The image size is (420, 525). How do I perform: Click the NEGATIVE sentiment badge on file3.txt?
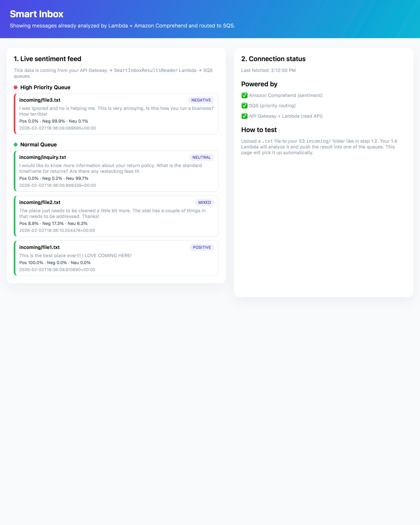coord(201,100)
